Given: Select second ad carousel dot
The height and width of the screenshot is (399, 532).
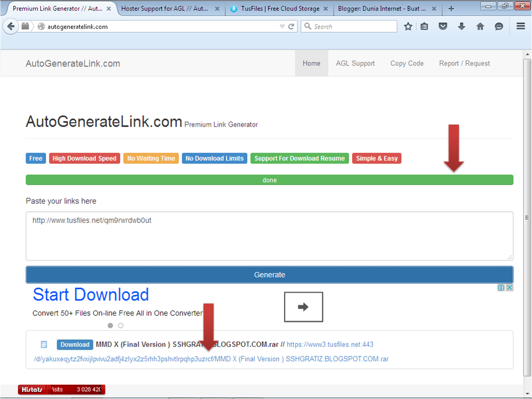Looking at the screenshot, I should [x=121, y=326].
